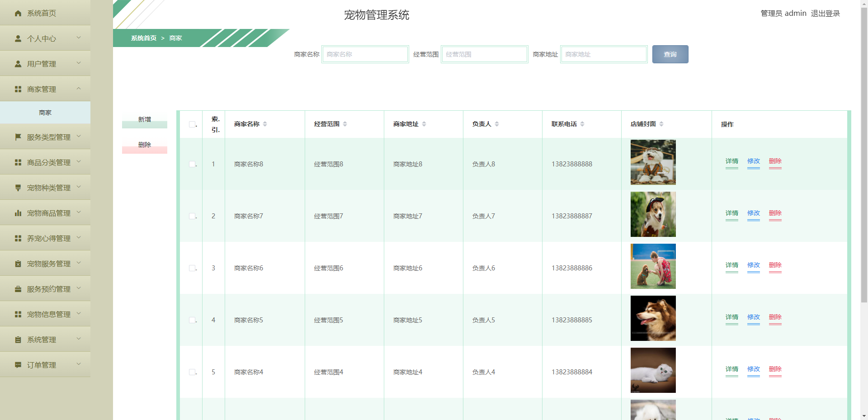Focus the 经营范围 search input

pyautogui.click(x=485, y=54)
